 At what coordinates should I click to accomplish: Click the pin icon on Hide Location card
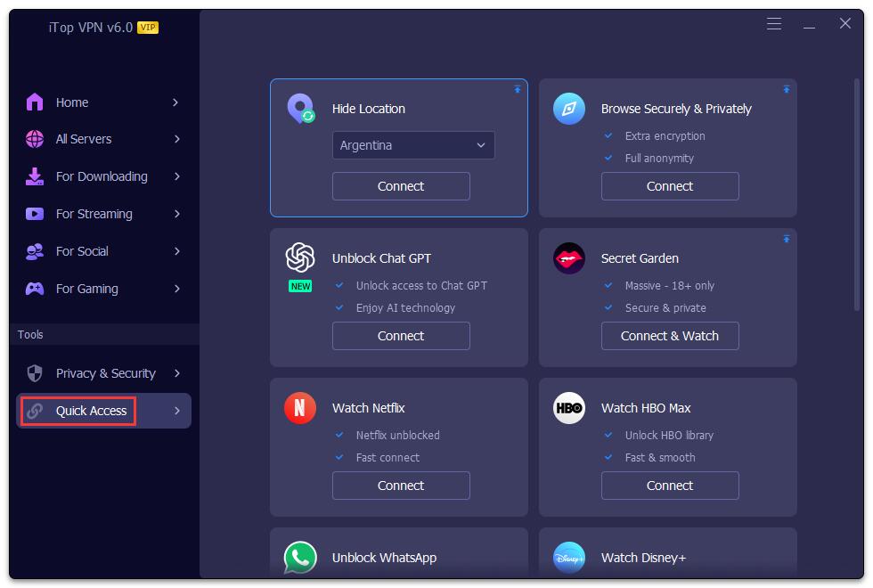point(518,89)
